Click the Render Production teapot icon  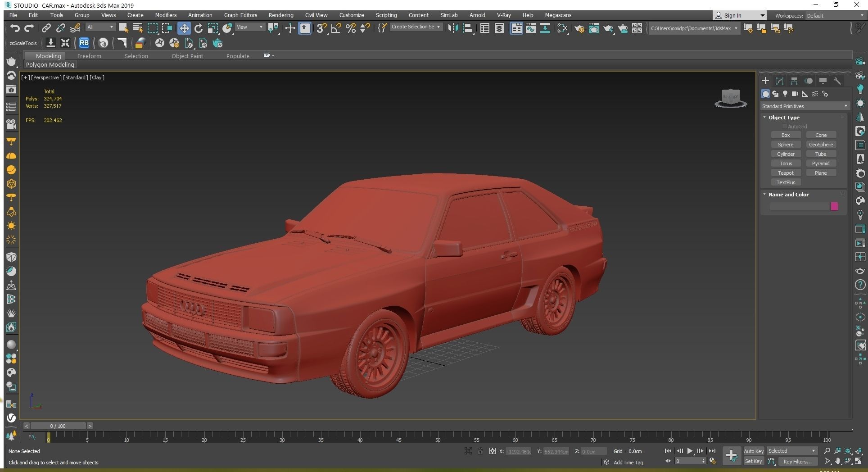(608, 28)
